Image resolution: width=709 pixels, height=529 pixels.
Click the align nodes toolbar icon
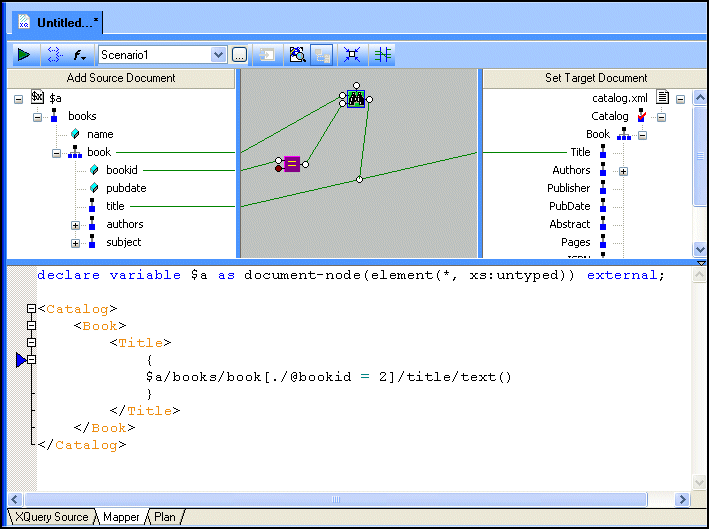coord(382,55)
